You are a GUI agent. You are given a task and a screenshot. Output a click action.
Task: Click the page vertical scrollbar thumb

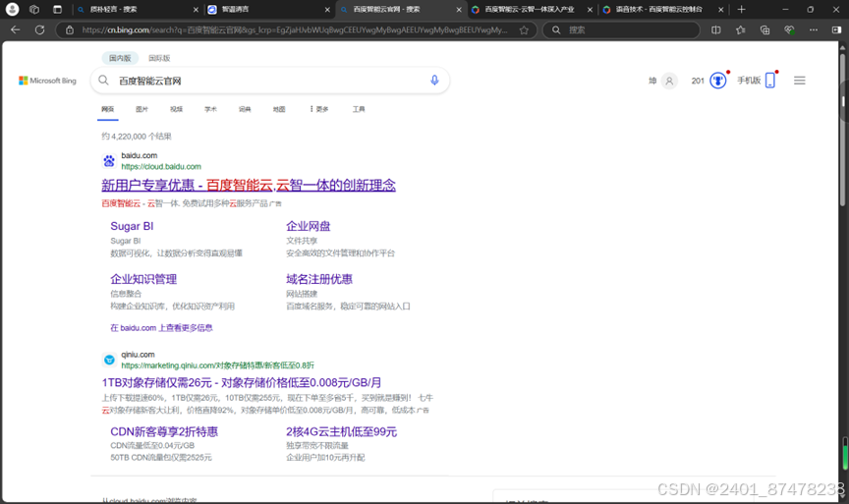842,130
